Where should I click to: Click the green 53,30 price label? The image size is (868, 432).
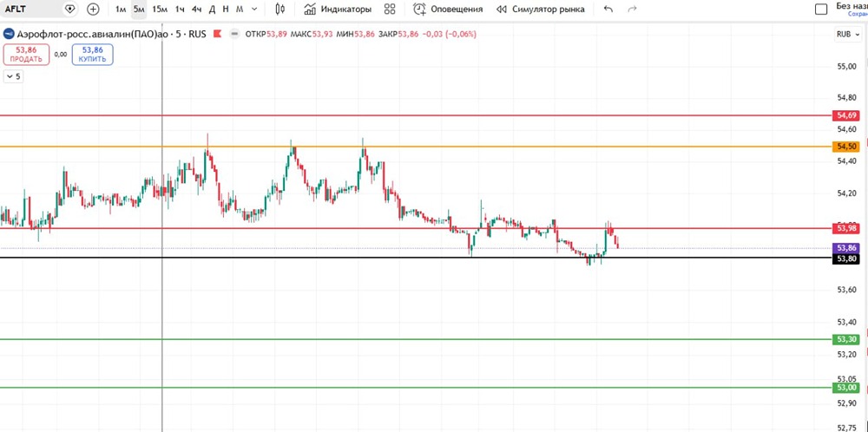pos(847,339)
